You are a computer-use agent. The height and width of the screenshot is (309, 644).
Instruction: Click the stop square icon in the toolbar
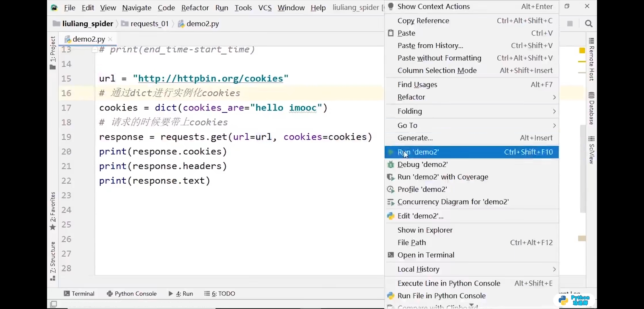570,24
